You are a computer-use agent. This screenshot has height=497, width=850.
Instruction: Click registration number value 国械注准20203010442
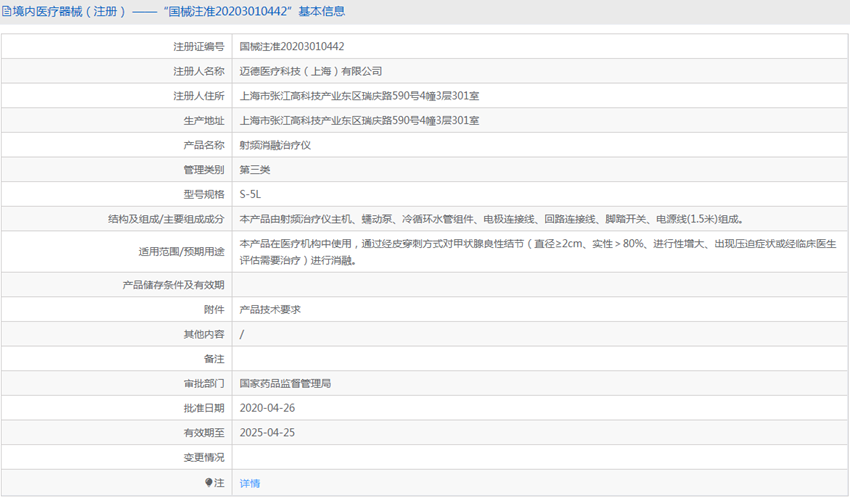[292, 47]
